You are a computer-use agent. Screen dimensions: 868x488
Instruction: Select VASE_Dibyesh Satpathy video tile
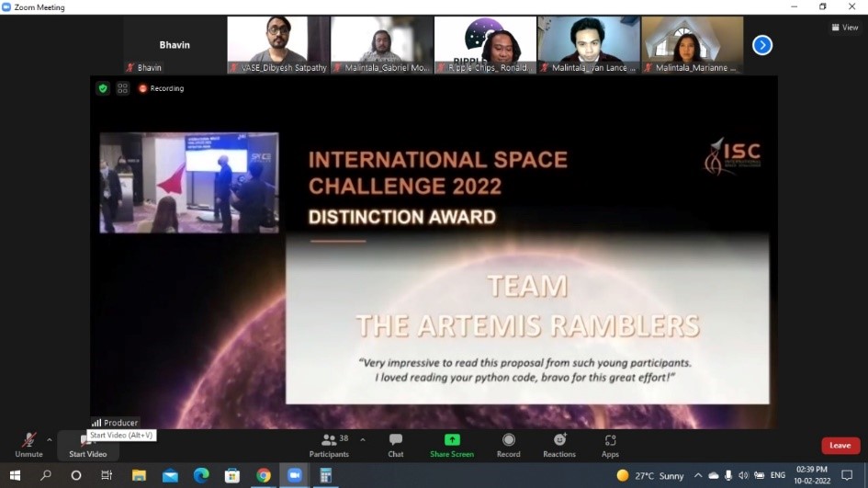coord(278,44)
